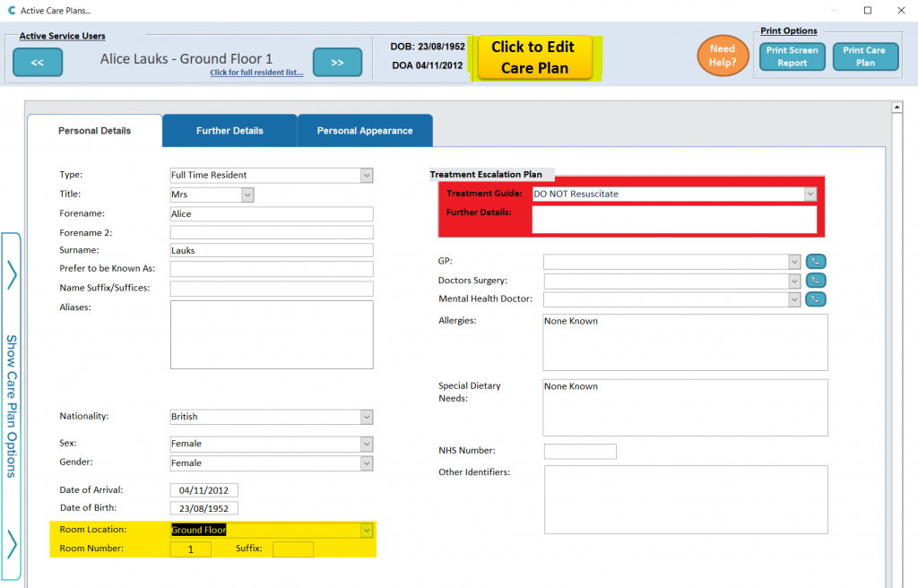Screen dimensions: 918x588
Task: Go to next service user arrow button
Action: click(337, 63)
